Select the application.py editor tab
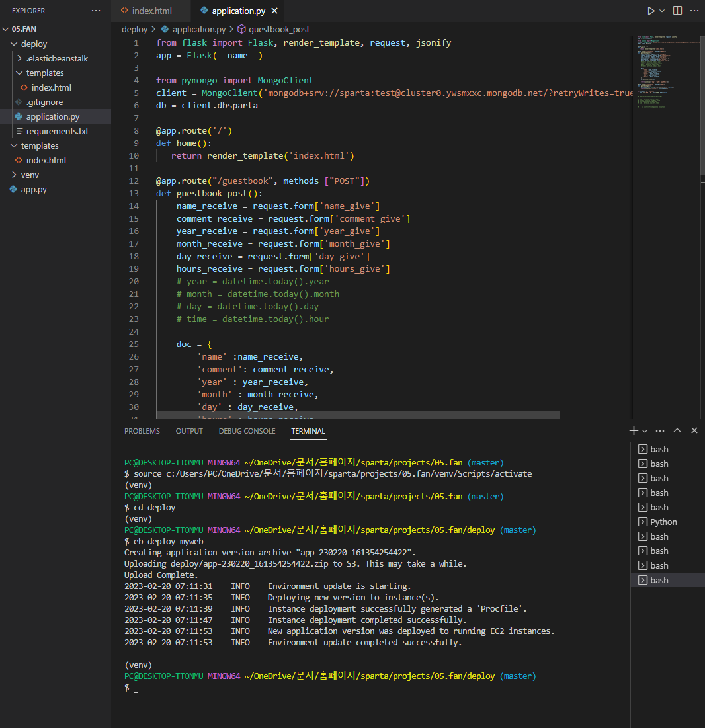The height and width of the screenshot is (728, 705). [238, 11]
